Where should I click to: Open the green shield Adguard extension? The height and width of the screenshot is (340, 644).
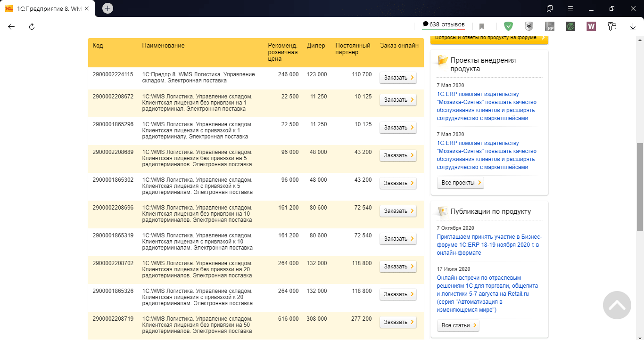tap(508, 26)
